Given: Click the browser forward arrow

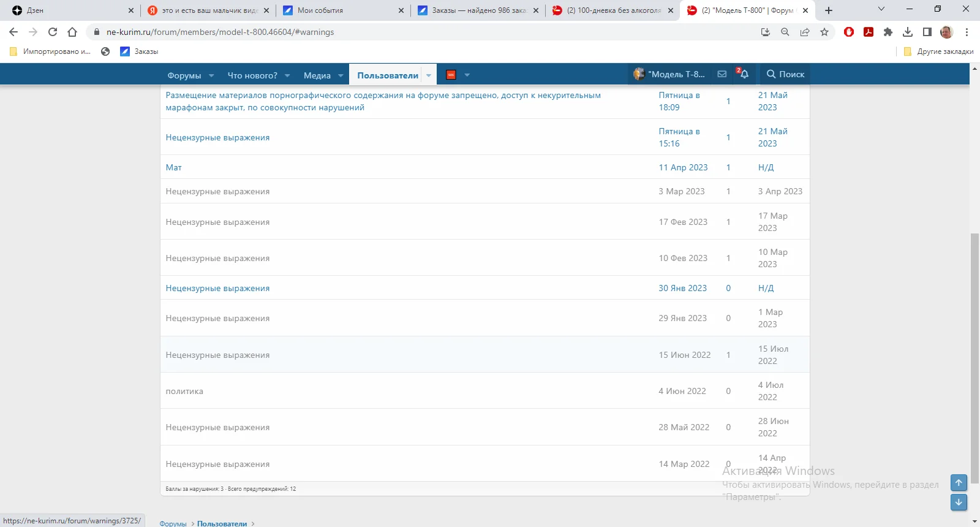Looking at the screenshot, I should click(x=33, y=32).
